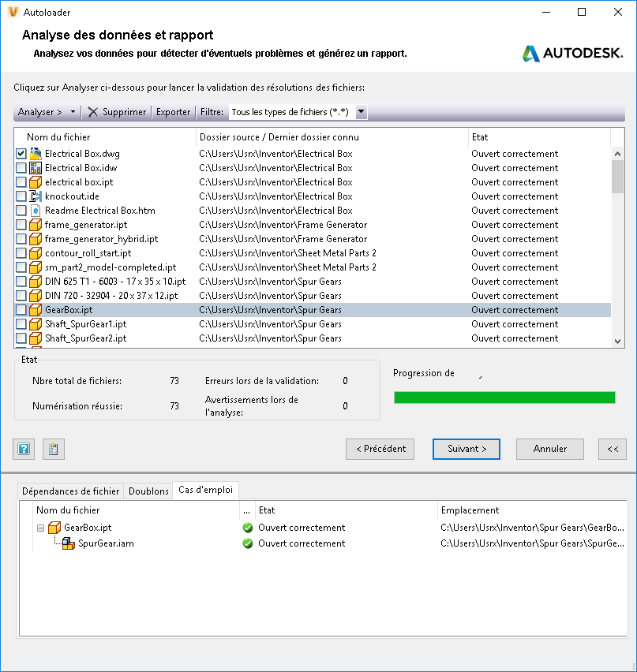
Task: Check the Electrical Box.idw checkbox
Action: (21, 167)
